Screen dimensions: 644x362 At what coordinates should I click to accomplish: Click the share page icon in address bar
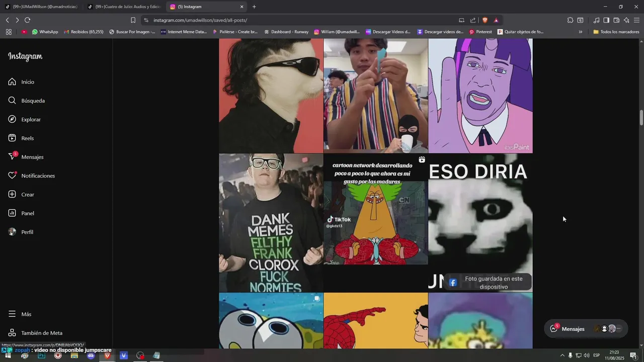tap(473, 20)
